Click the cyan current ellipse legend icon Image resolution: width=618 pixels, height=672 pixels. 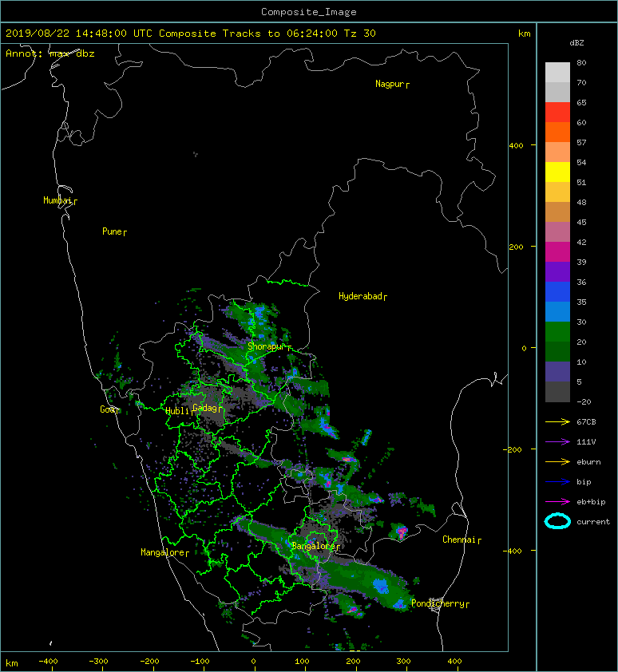coord(557,521)
